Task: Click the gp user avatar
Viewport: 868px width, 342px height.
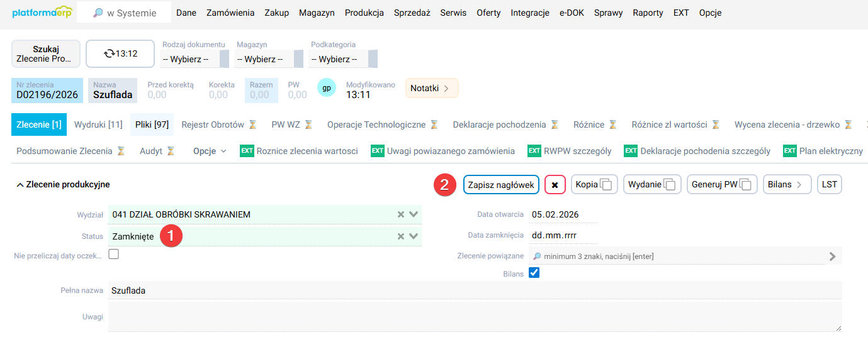Action: coord(327,88)
